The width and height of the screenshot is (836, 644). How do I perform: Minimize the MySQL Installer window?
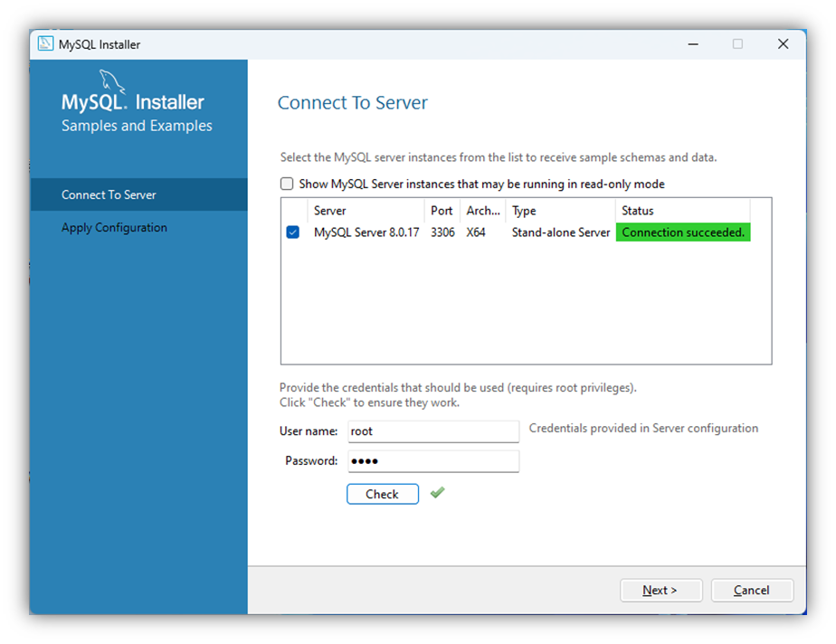692,44
